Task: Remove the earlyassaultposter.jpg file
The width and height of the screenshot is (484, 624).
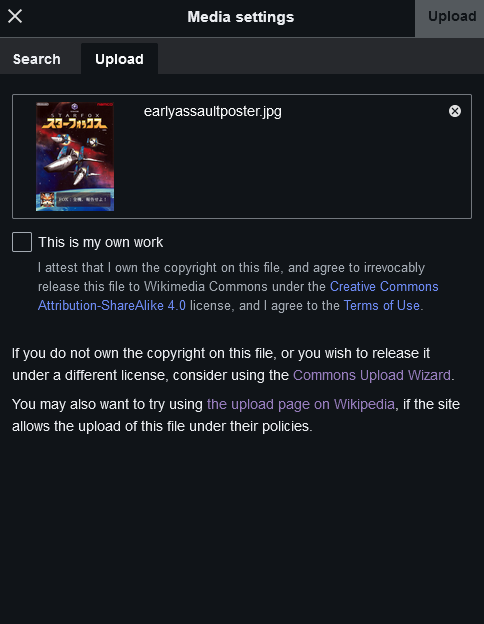Action: click(x=455, y=111)
